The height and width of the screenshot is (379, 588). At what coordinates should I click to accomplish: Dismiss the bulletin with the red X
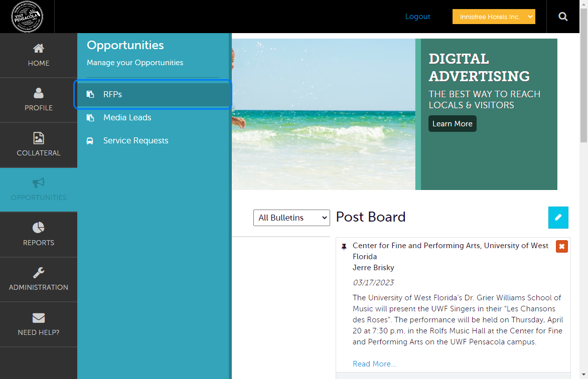(562, 246)
